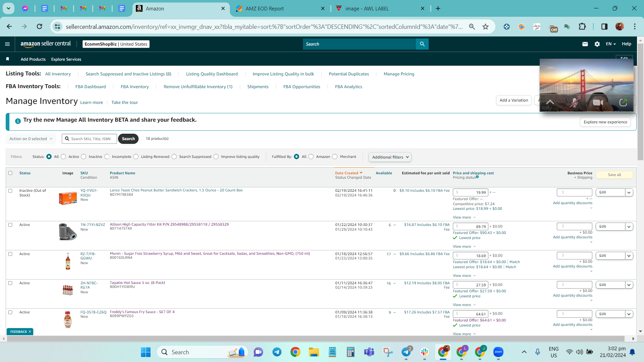
Task: Open Microsoft Teams from the taskbar
Action: pos(369,352)
